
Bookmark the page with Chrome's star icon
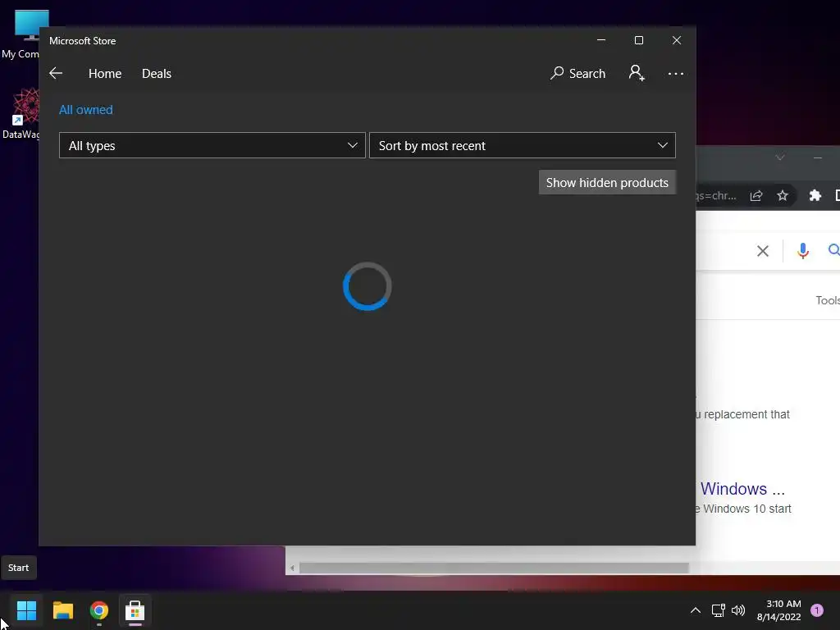pos(783,195)
